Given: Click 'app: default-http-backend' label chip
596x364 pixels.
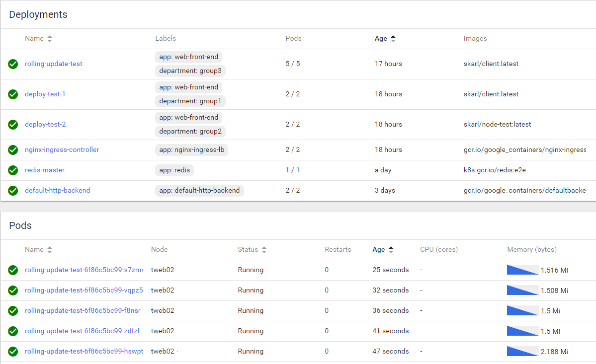Looking at the screenshot, I should (199, 191).
